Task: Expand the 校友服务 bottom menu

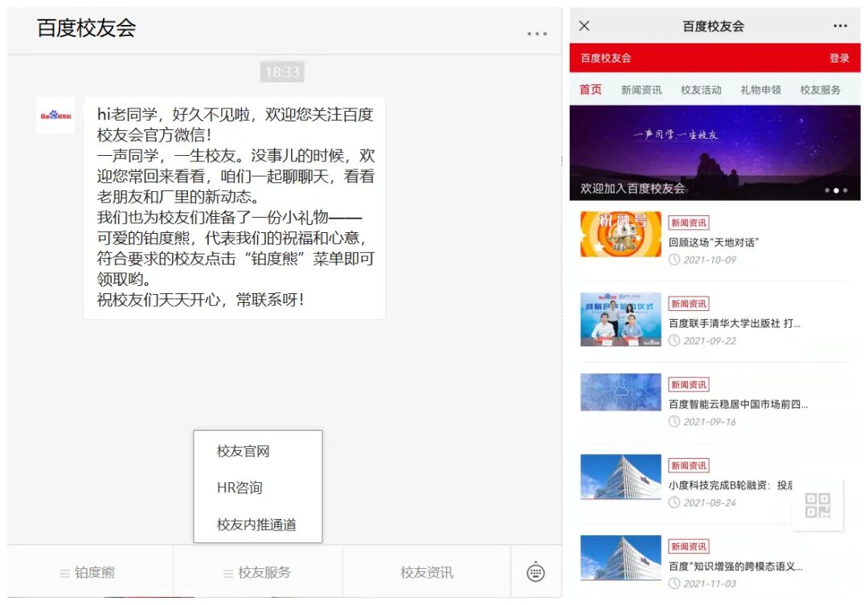Action: click(x=257, y=572)
